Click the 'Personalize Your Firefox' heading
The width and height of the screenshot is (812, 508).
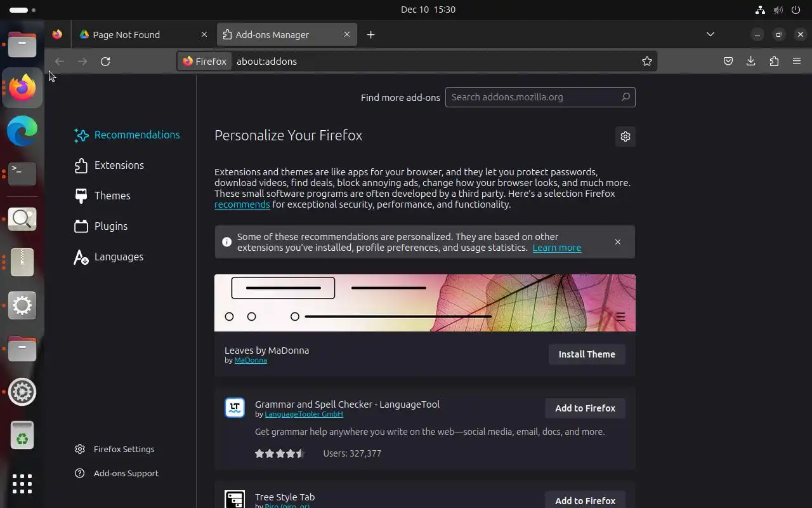coord(288,135)
